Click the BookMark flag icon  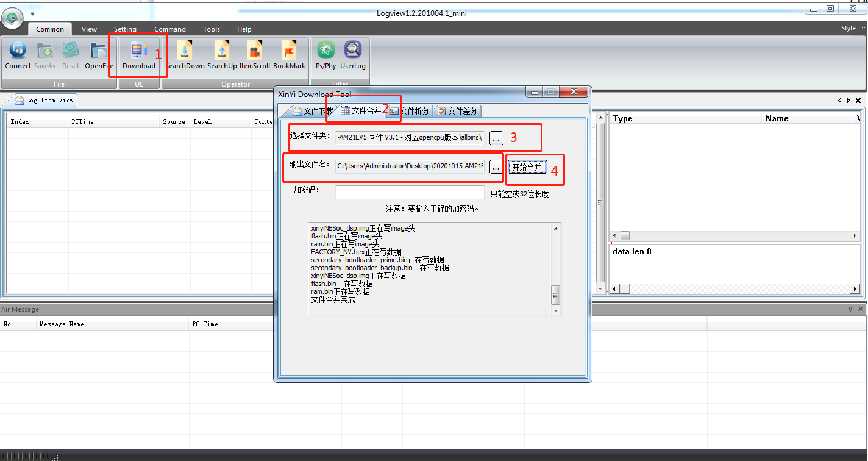click(x=289, y=55)
